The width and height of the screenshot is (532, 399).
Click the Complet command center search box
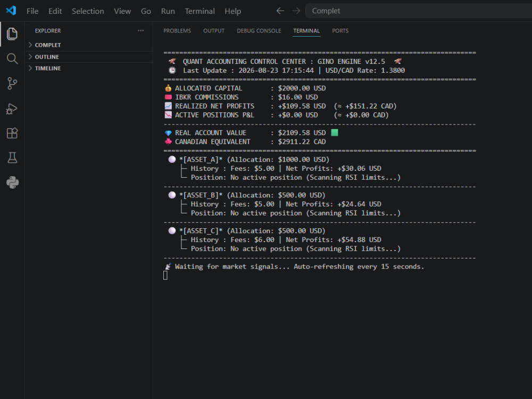[x=419, y=11]
